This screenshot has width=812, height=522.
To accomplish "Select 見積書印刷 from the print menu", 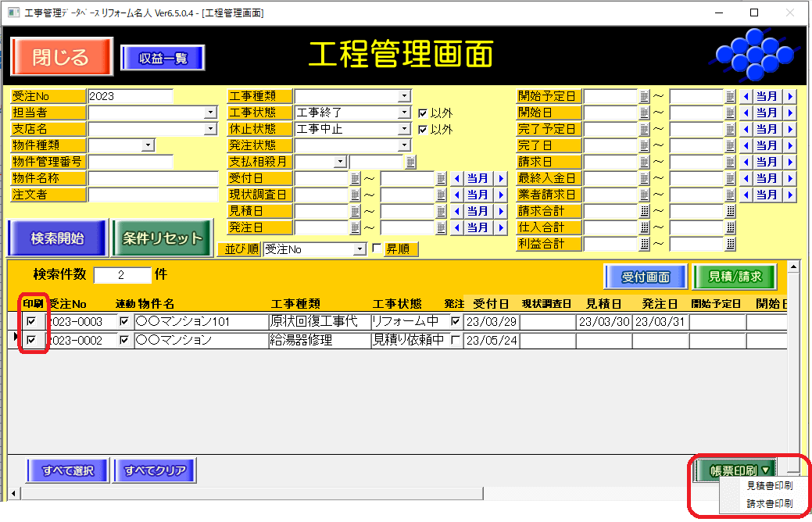I will pos(769,486).
